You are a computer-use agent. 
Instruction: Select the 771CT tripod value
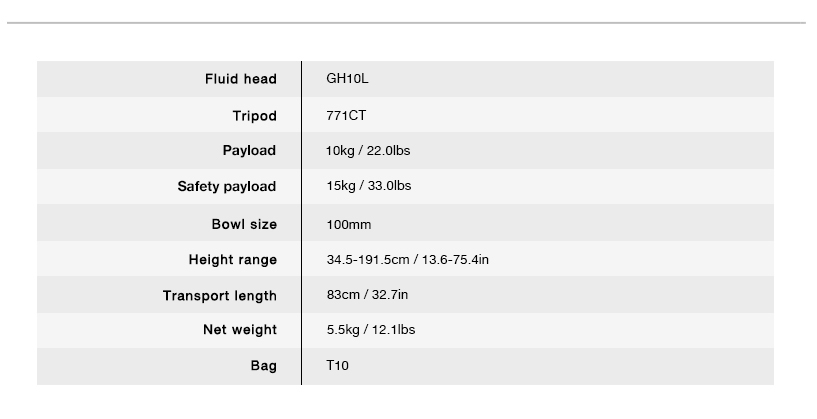(346, 116)
